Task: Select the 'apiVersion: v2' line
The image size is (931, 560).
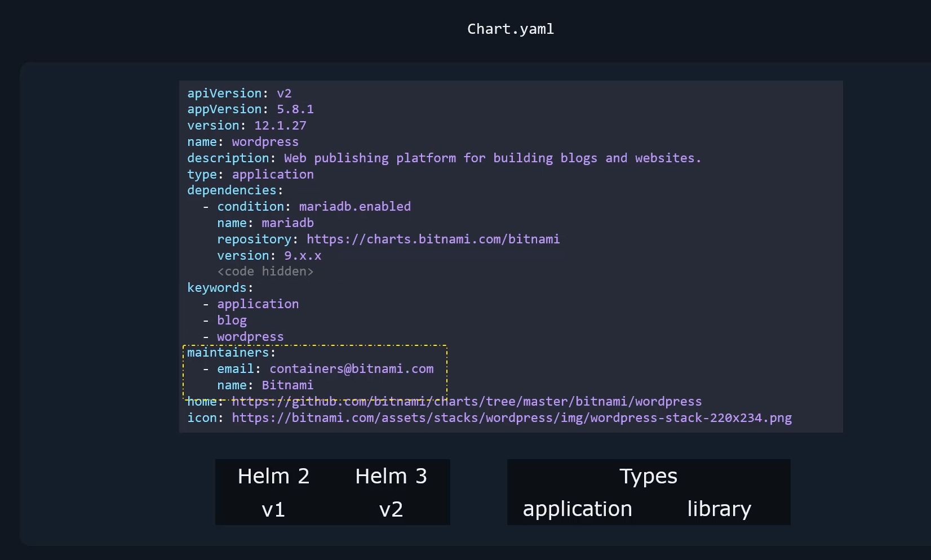Action: pyautogui.click(x=240, y=94)
